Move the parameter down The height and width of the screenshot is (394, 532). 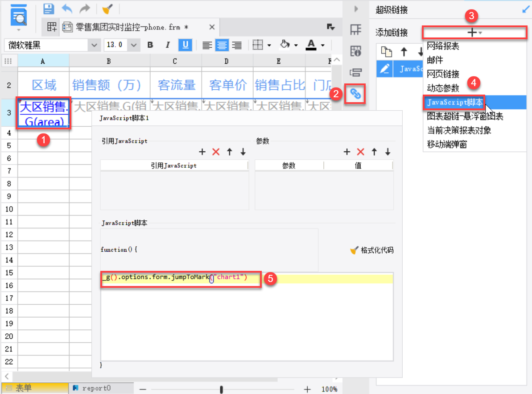pyautogui.click(x=388, y=152)
